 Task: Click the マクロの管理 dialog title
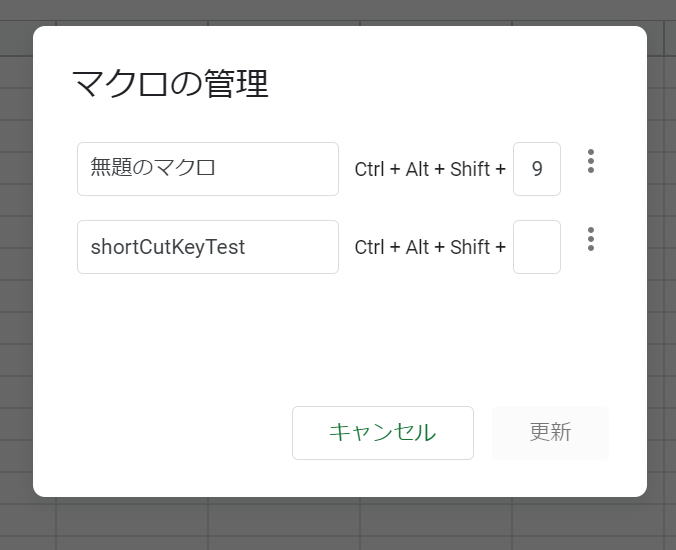pyautogui.click(x=171, y=84)
